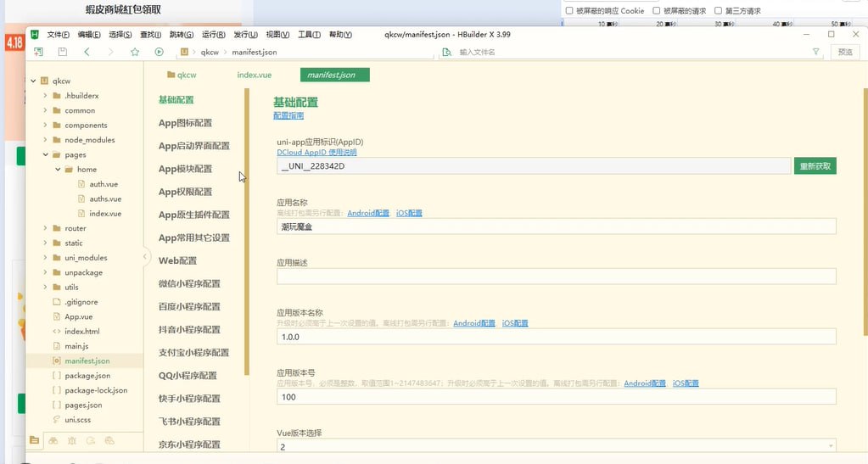
Task: Click the 应用名称 input field
Action: (x=556, y=226)
